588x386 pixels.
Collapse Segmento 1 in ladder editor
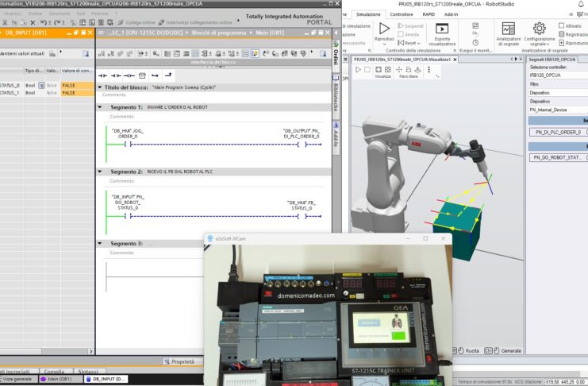(100, 107)
